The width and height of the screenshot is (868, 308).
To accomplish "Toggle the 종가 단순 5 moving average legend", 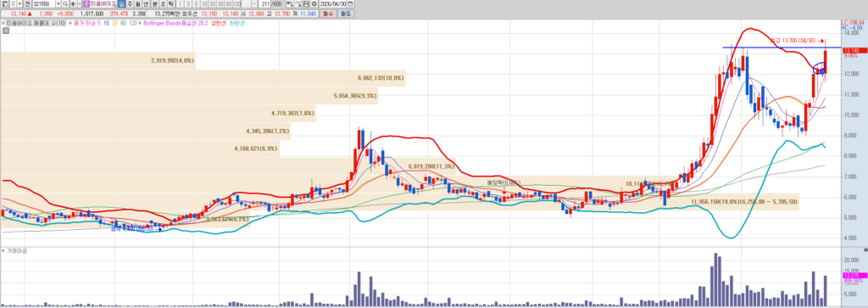I will tap(87, 23).
